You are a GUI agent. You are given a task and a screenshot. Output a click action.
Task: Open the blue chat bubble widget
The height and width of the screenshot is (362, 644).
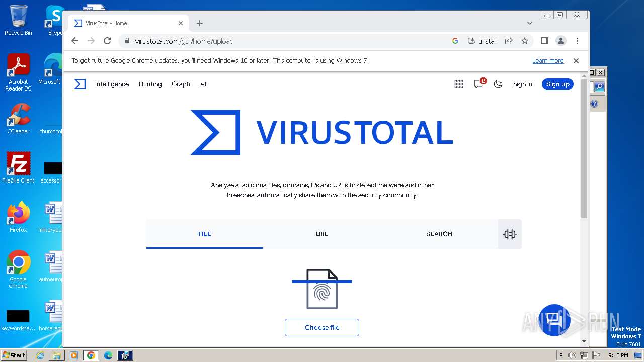pyautogui.click(x=553, y=320)
